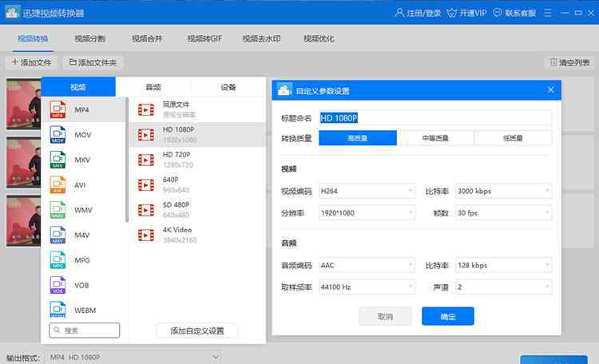The image size is (599, 364).
Task: Select 低质量 conversion quality
Action: [x=513, y=138]
